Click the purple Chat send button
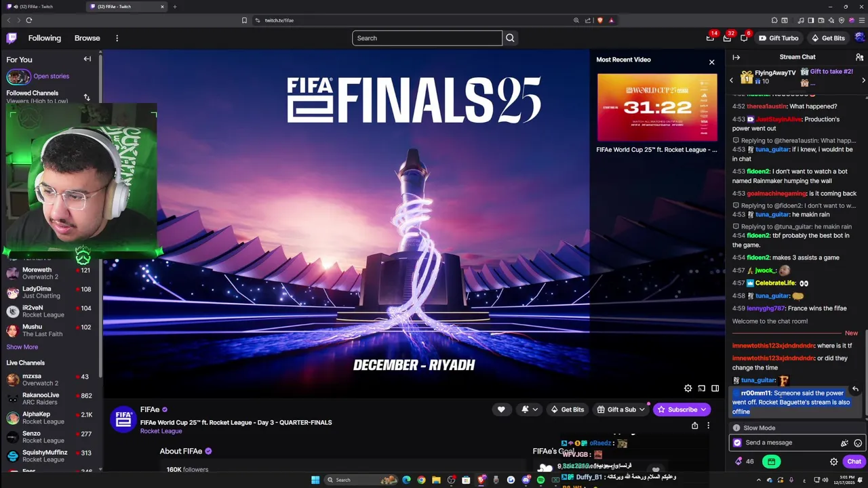 [x=854, y=462]
